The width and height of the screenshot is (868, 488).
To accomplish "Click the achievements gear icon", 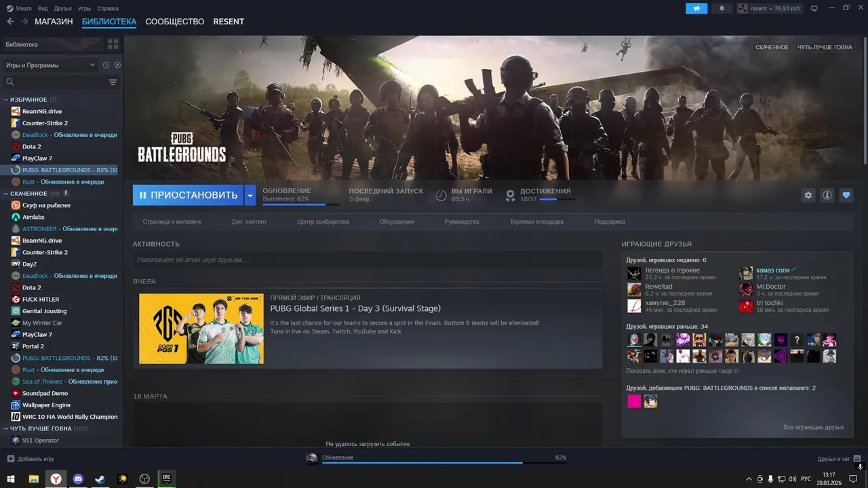I will (x=511, y=195).
